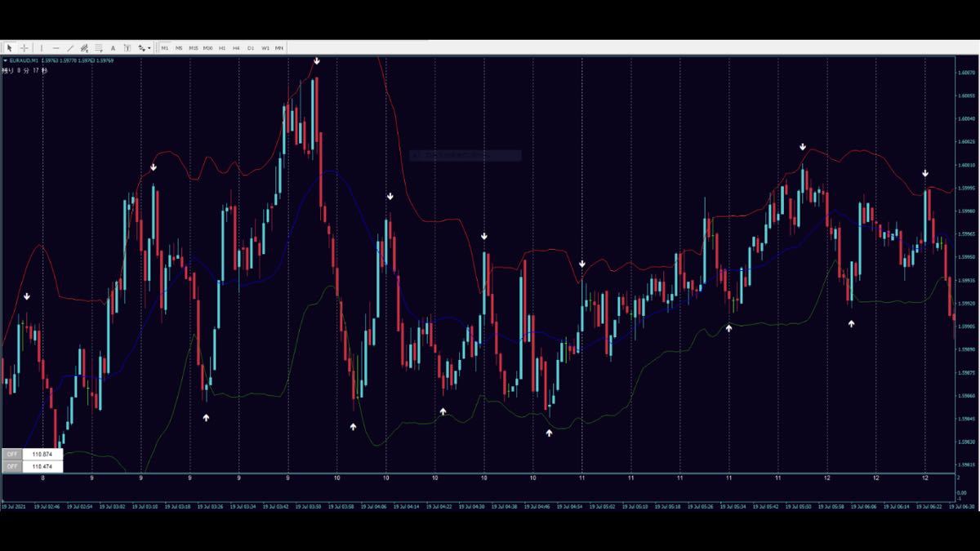Image resolution: width=980 pixels, height=551 pixels.
Task: Select the MN monthly timeframe
Action: point(279,48)
